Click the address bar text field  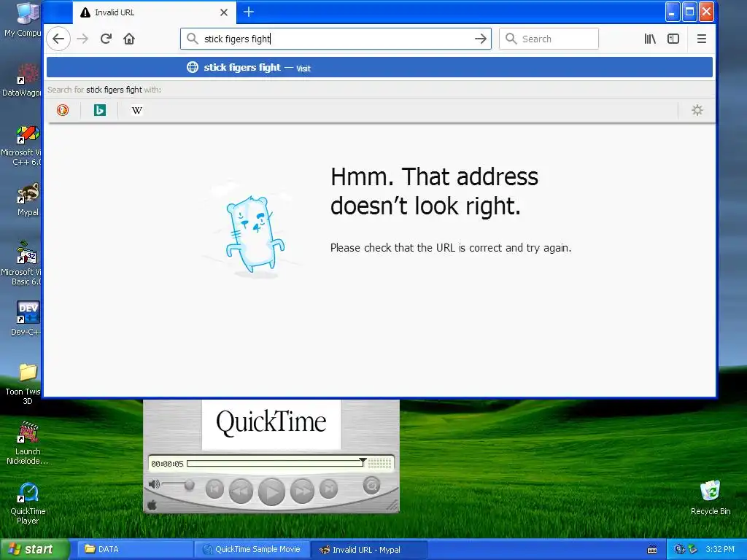click(336, 39)
